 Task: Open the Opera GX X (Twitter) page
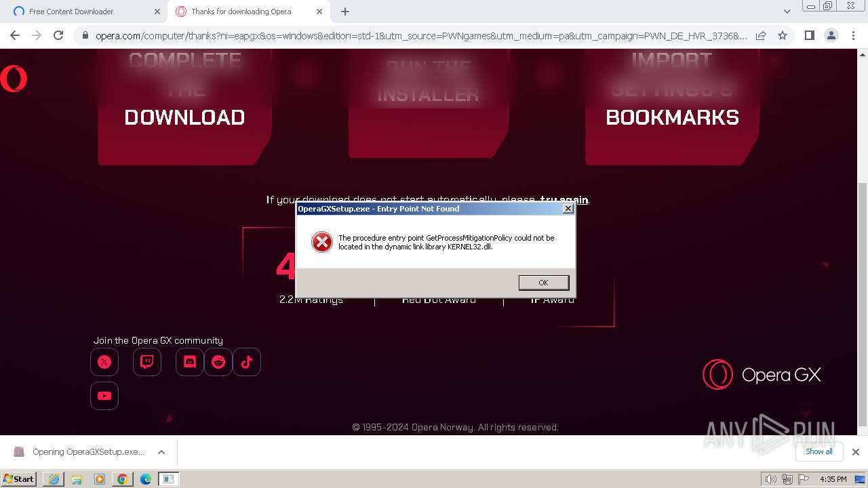coord(104,362)
